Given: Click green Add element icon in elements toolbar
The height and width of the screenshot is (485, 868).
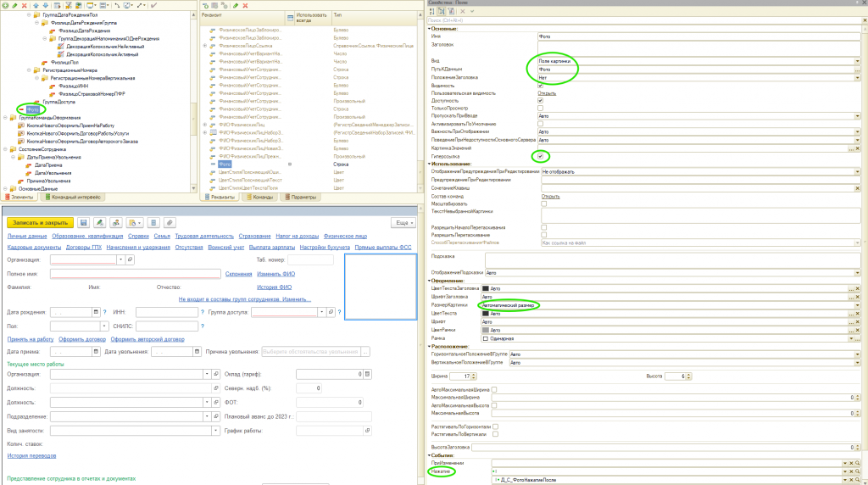Looking at the screenshot, I should (5, 5).
